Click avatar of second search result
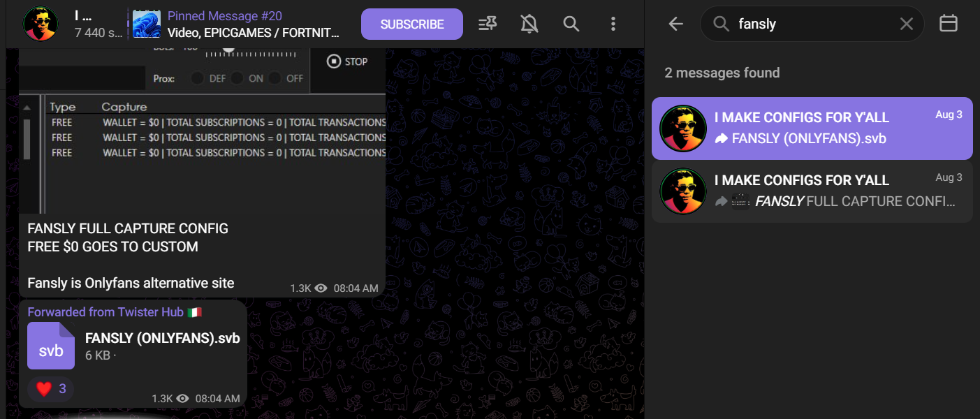Viewport: 980px width, 419px height. tap(683, 191)
